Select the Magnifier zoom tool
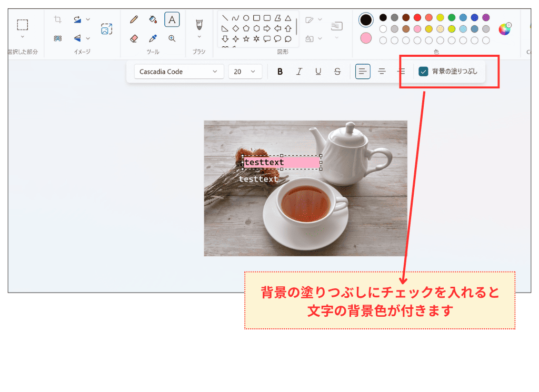Screen dimensions: 539x392 click(x=172, y=38)
